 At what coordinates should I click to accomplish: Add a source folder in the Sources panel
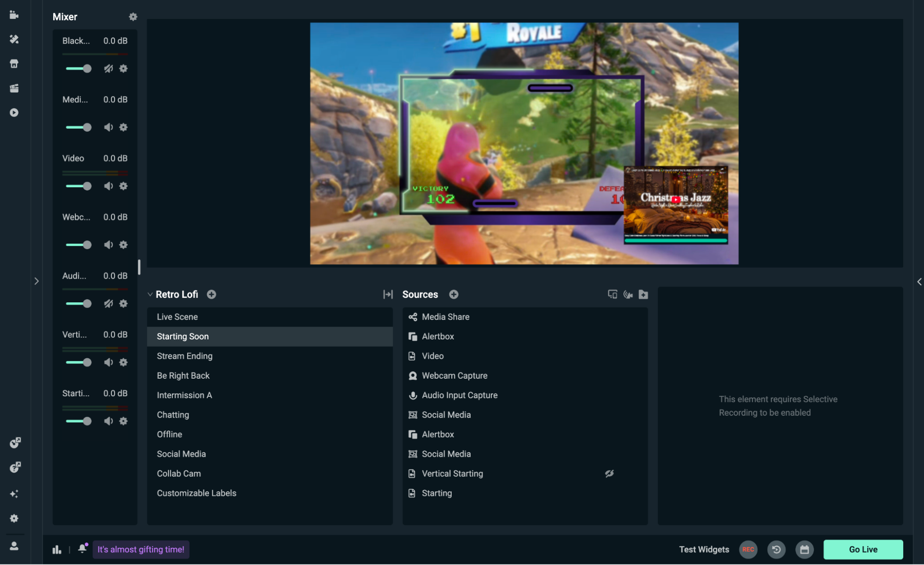pyautogui.click(x=643, y=294)
